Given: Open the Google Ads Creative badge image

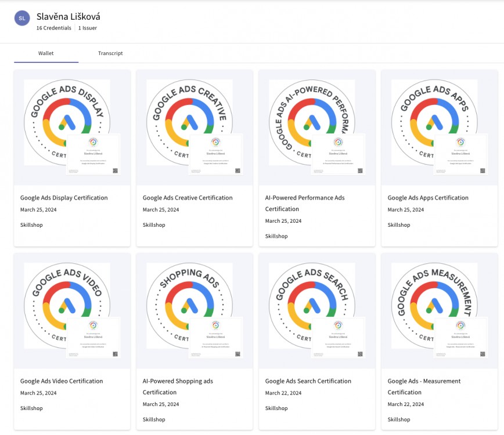Looking at the screenshot, I should (x=189, y=122).
